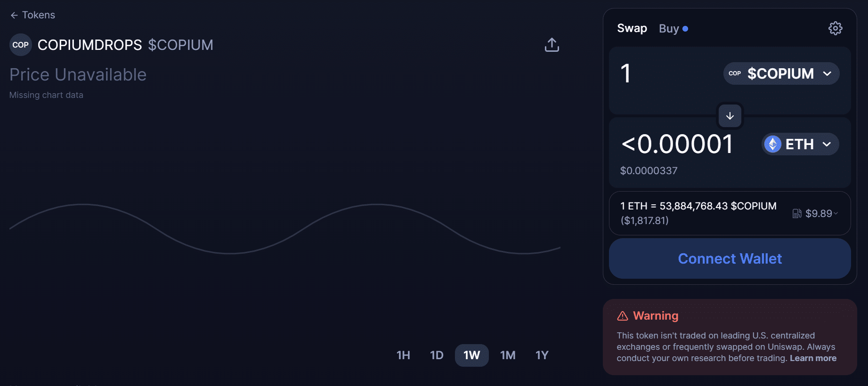Click the COP token logo beside COPIUMDROPS
This screenshot has width=868, height=386.
pyautogui.click(x=21, y=45)
